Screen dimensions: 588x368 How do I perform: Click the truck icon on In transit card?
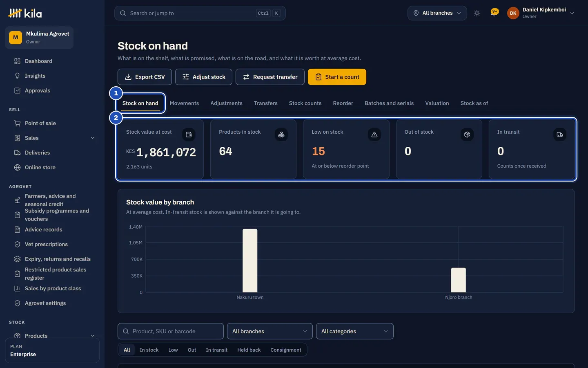click(559, 135)
